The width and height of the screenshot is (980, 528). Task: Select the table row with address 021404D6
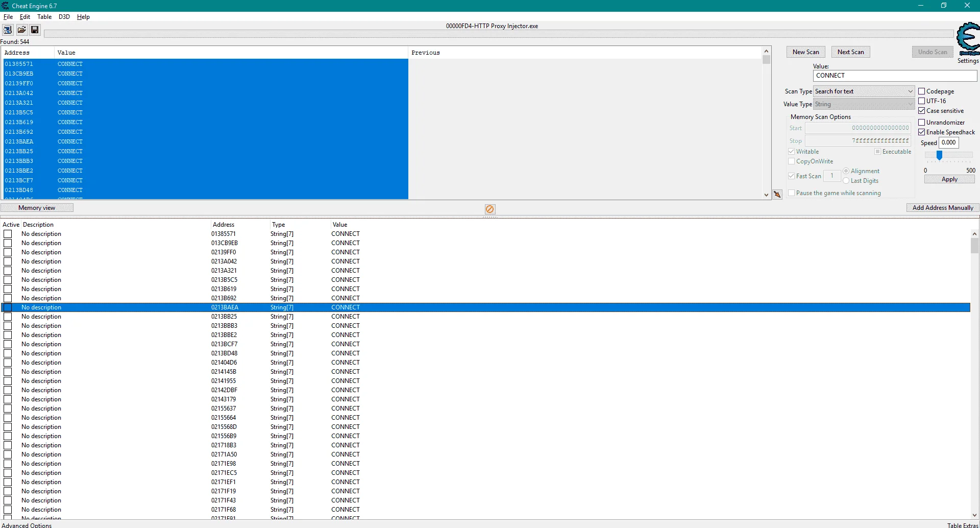tap(485, 363)
